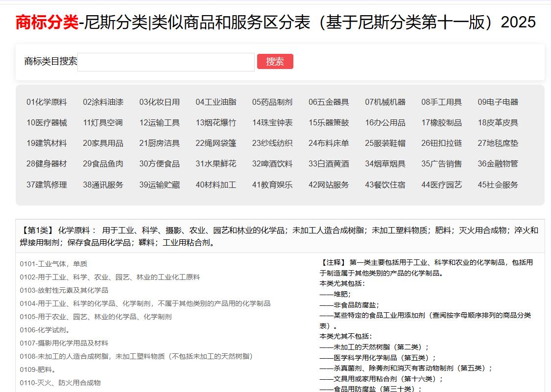Click the trademark search input box

[x=167, y=62]
